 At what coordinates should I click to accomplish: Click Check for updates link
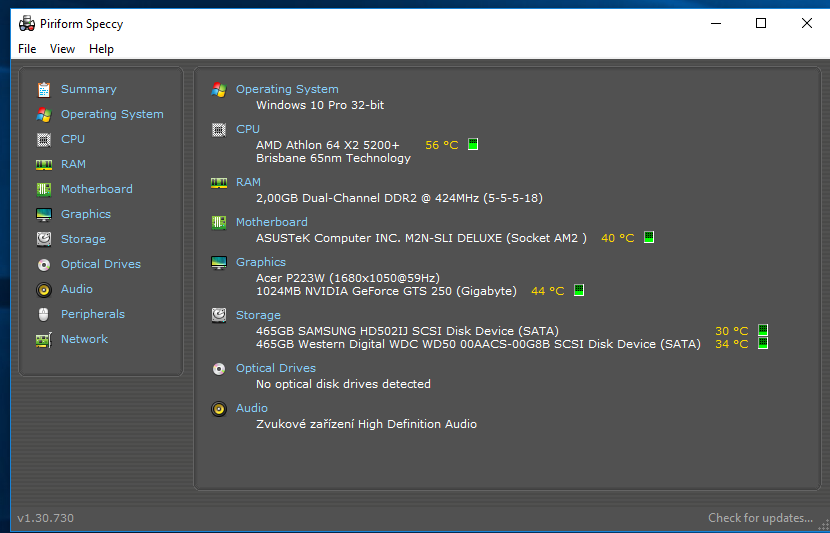point(760,518)
